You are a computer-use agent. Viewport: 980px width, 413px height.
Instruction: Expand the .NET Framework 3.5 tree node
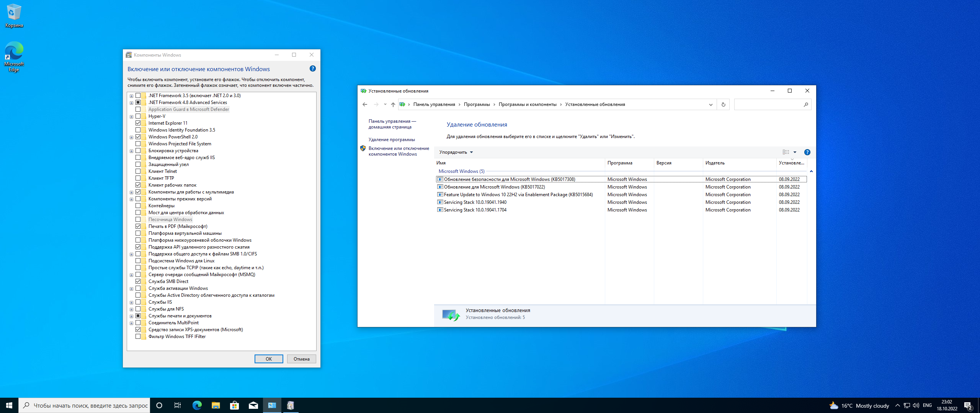[131, 96]
